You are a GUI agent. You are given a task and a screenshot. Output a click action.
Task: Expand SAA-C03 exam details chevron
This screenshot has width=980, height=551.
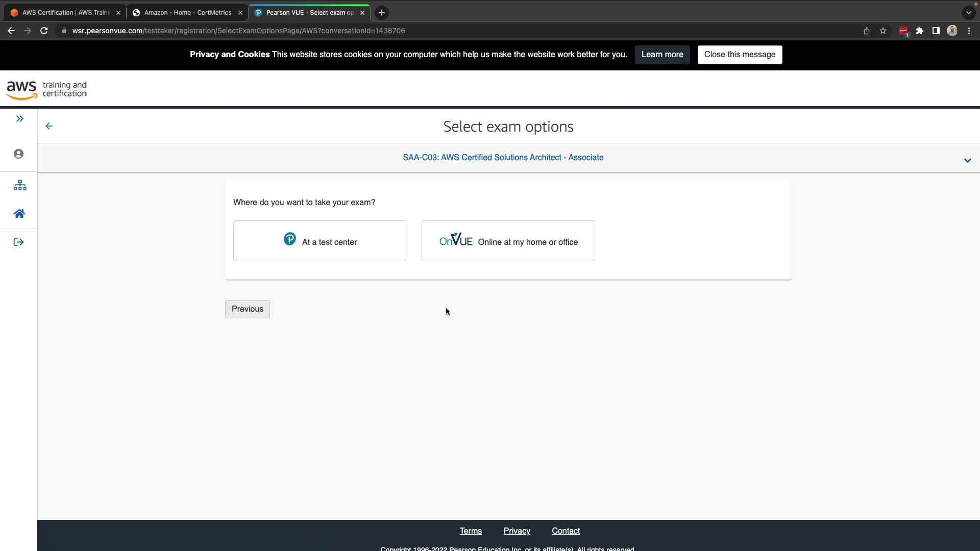point(967,161)
